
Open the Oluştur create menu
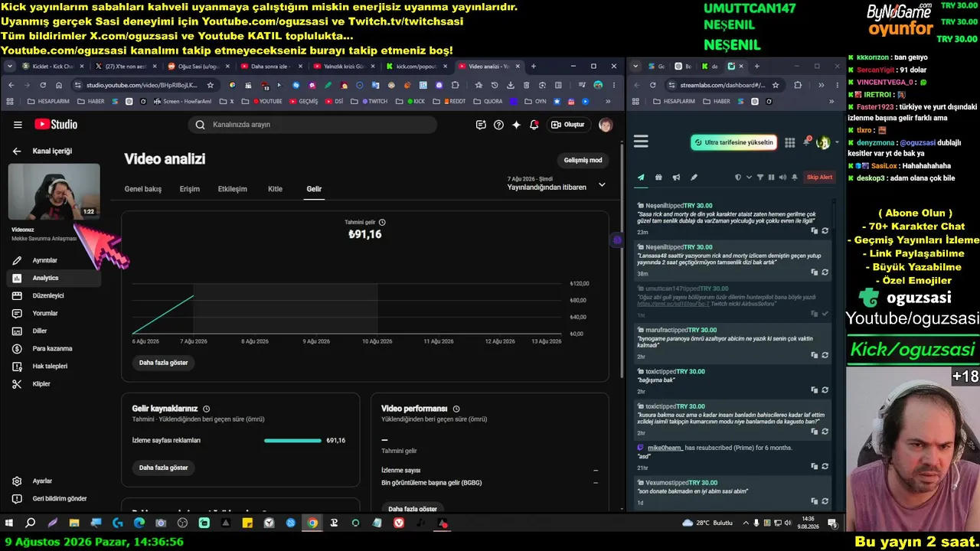click(x=568, y=125)
